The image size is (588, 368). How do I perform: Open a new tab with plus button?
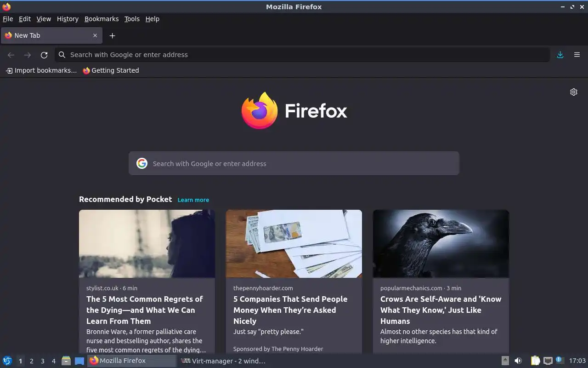point(112,35)
